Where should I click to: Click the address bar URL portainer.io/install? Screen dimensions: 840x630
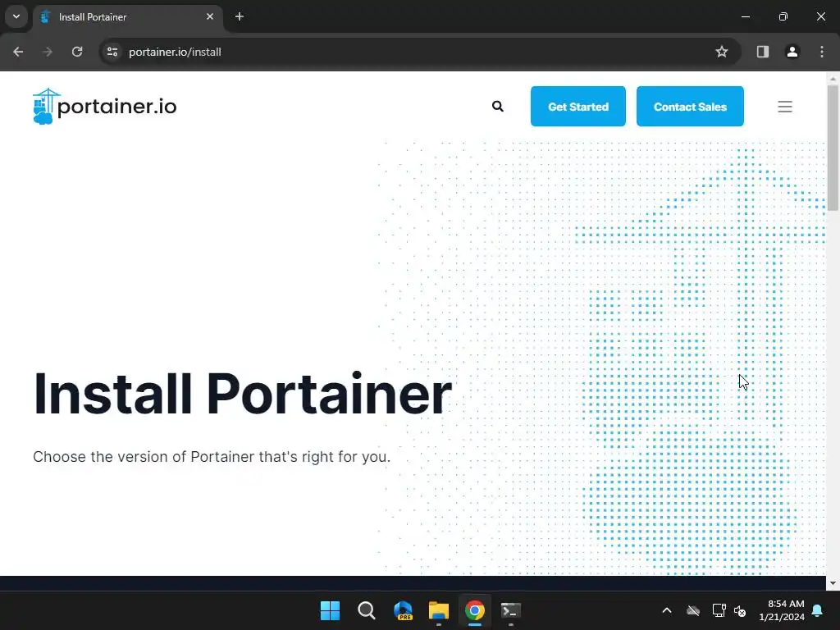coord(175,52)
